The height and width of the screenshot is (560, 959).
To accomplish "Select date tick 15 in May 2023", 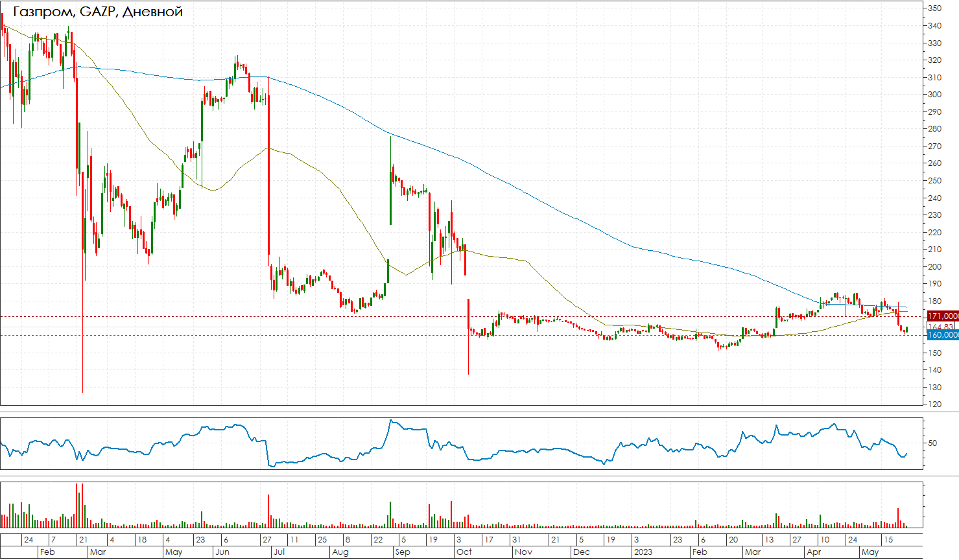I will tap(888, 540).
